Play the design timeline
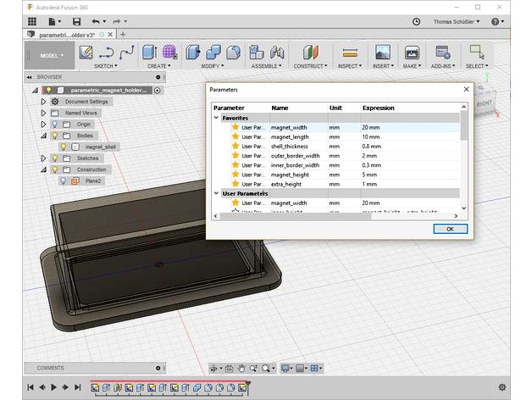This screenshot has width=532, height=400. [x=53, y=387]
